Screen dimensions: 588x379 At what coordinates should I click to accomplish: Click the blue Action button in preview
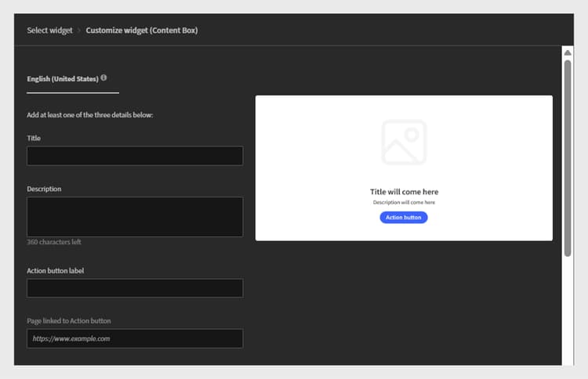tap(404, 217)
